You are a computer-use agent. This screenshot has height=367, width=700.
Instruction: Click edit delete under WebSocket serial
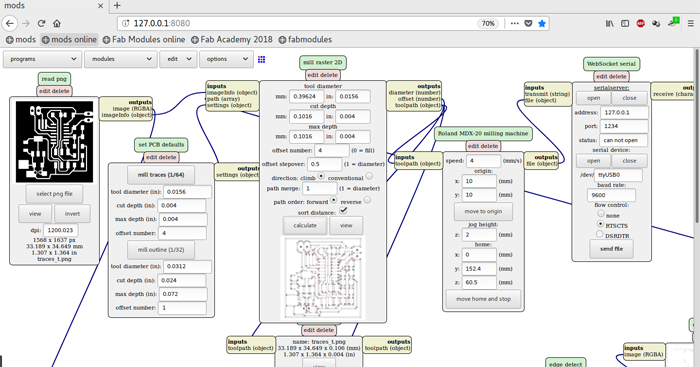(x=611, y=76)
